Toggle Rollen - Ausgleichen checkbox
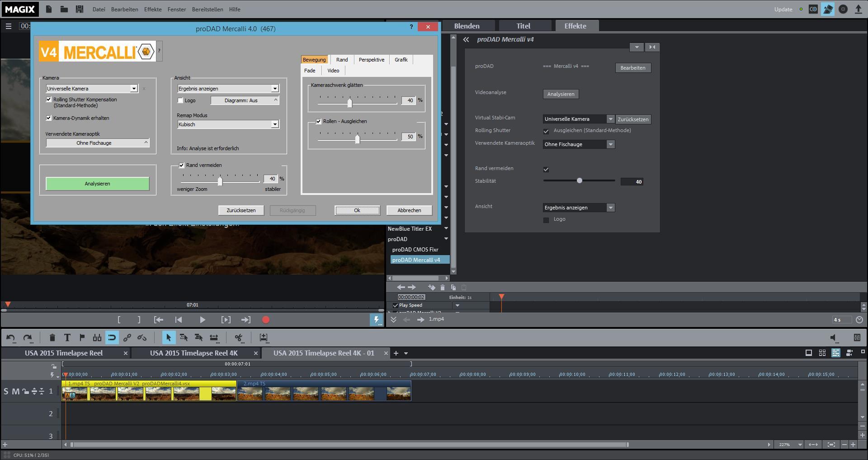This screenshot has width=868, height=460. pos(319,121)
